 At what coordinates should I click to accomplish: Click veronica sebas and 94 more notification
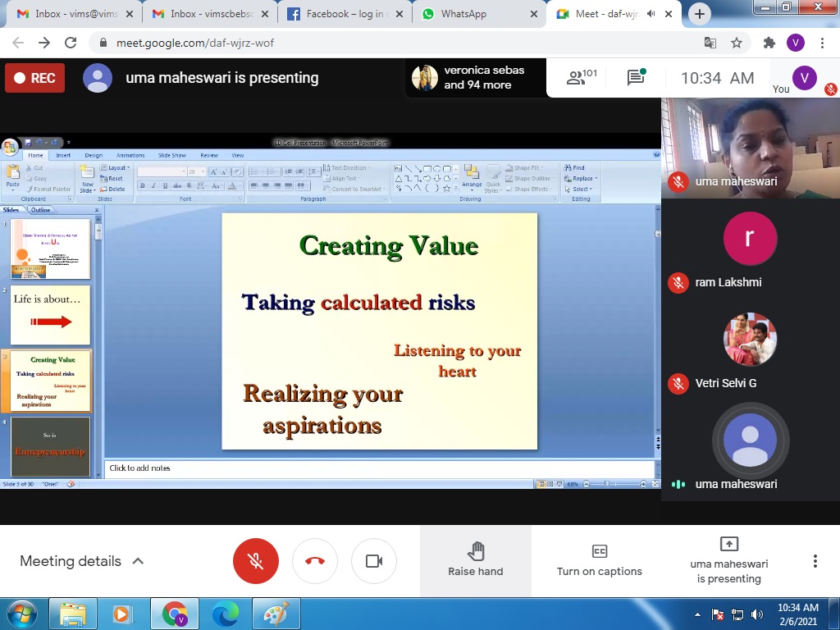475,78
